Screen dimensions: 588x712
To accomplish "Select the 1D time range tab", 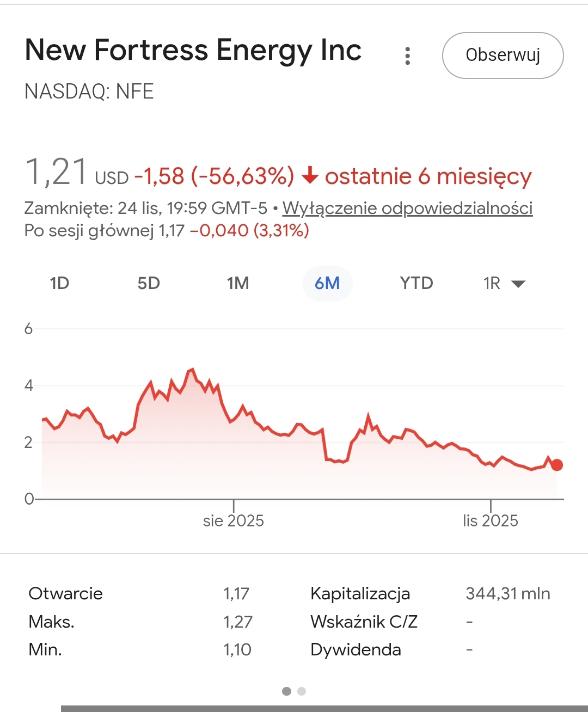I will [59, 283].
